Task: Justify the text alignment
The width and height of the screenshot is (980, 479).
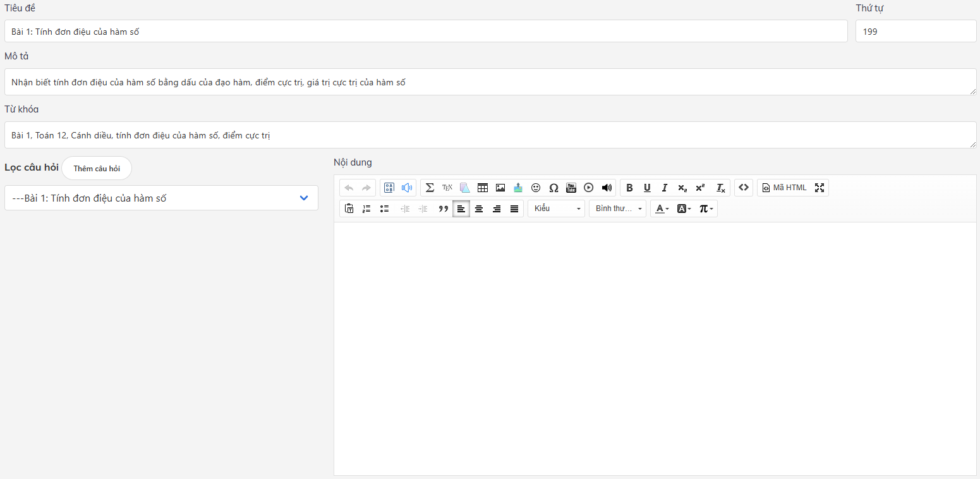Action: (514, 209)
